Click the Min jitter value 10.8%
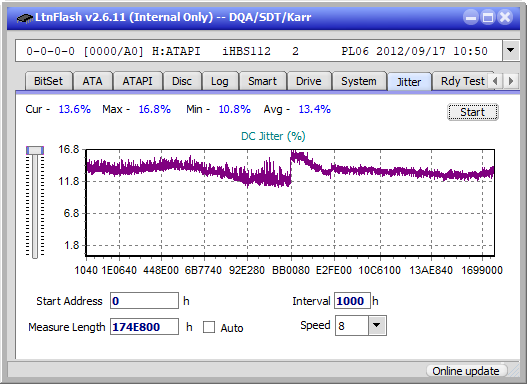The image size is (527, 384). [235, 109]
